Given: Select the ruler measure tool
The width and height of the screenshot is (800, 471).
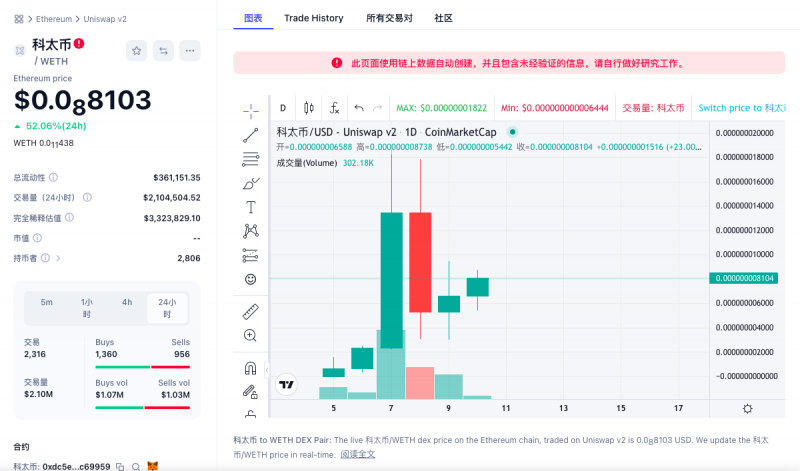Looking at the screenshot, I should point(251,311).
